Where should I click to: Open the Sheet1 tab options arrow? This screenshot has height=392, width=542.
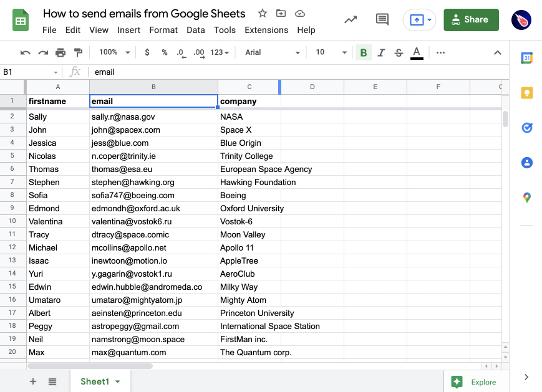tap(117, 381)
